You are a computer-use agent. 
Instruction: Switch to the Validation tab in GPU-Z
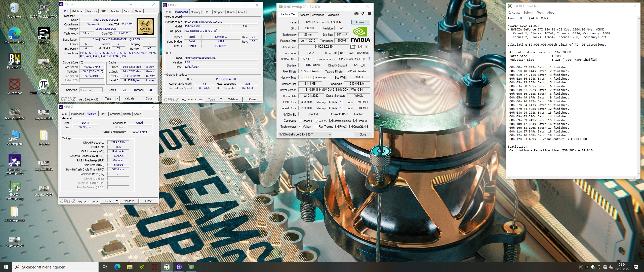point(333,15)
